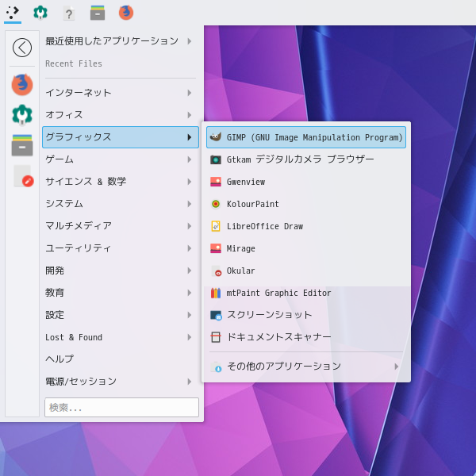The height and width of the screenshot is (476, 476).
Task: Click the LibreOffice Draw icon
Action: [x=216, y=226]
